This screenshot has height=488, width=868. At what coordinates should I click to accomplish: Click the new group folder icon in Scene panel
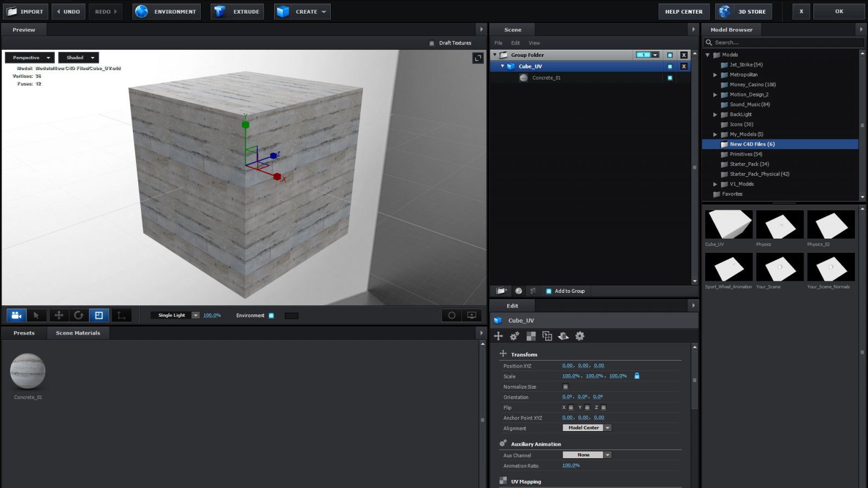pyautogui.click(x=501, y=291)
